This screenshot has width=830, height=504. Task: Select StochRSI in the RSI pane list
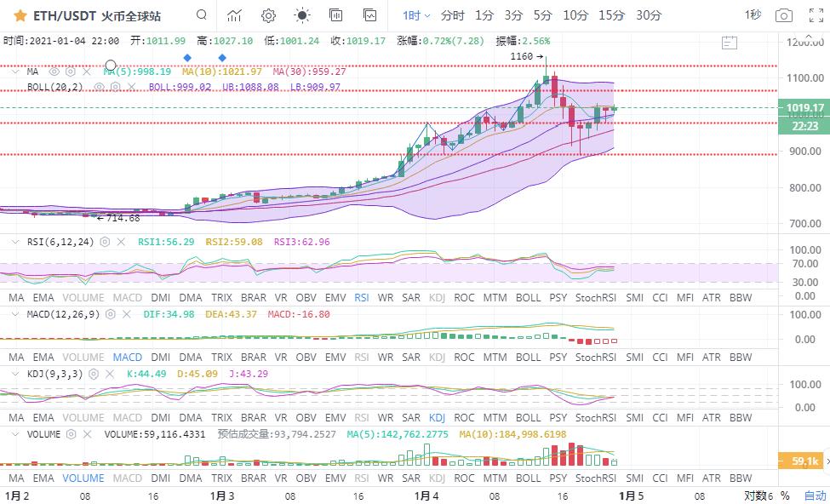coord(595,298)
